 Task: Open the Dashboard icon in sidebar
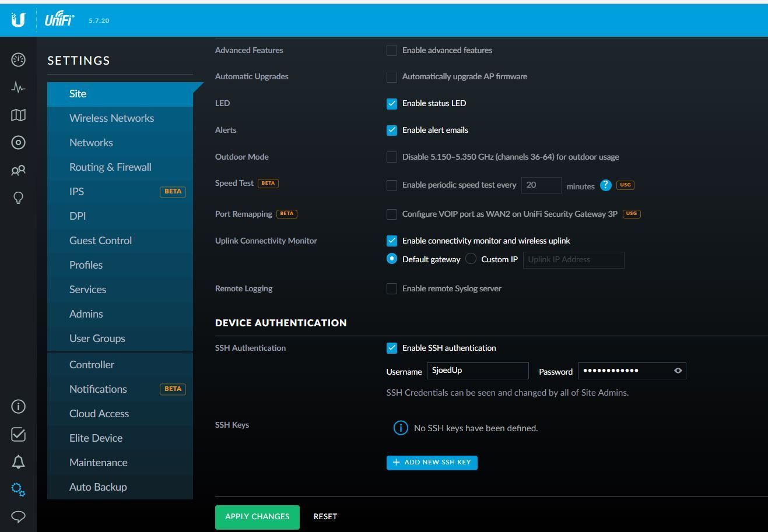[x=18, y=59]
